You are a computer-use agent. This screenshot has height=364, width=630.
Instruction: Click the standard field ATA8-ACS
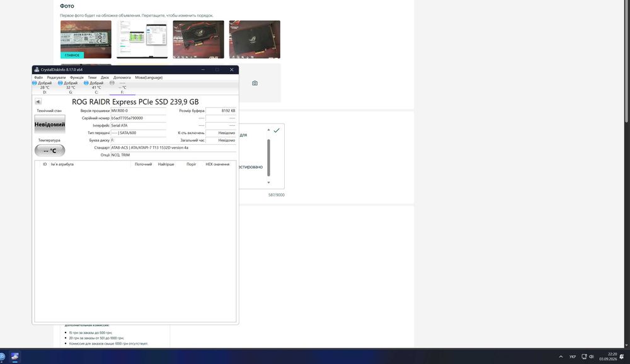pos(173,147)
